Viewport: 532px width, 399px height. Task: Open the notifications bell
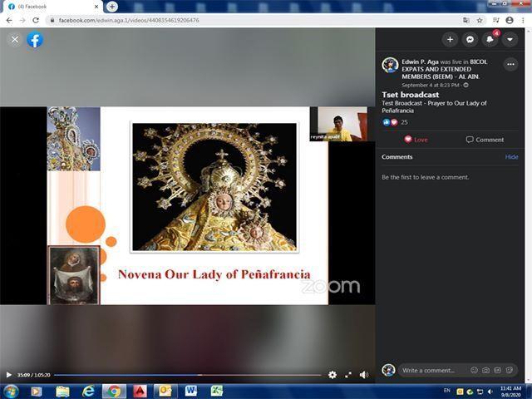490,39
